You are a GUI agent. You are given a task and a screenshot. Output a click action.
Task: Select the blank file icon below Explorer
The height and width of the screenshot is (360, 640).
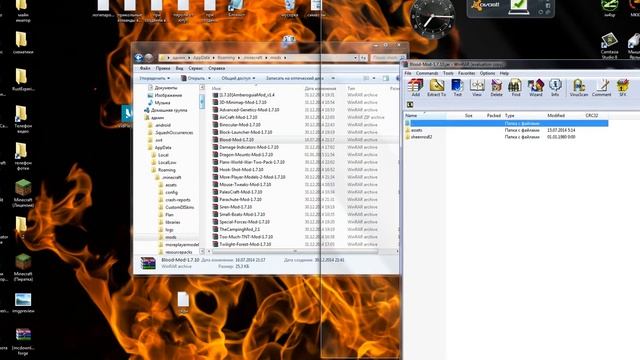tap(183, 302)
